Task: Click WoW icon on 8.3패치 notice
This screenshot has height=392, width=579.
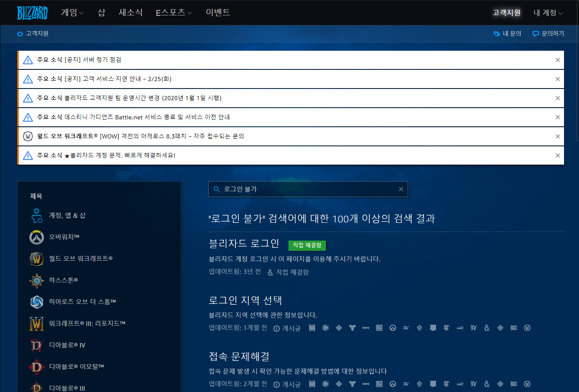Action: [x=28, y=136]
